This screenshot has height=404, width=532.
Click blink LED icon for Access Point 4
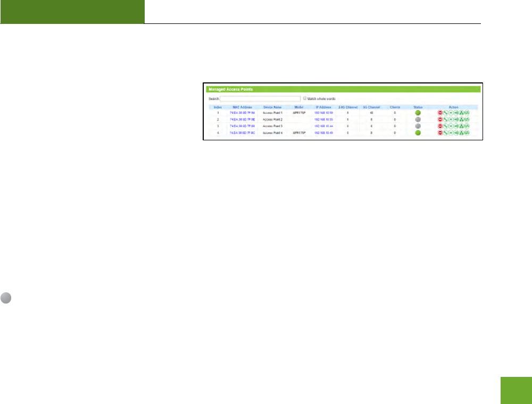click(x=451, y=133)
